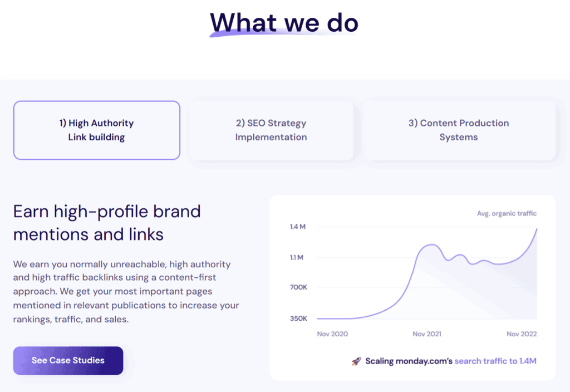Click the 1.1 M y-axis label
570x392 pixels.
pyautogui.click(x=297, y=258)
